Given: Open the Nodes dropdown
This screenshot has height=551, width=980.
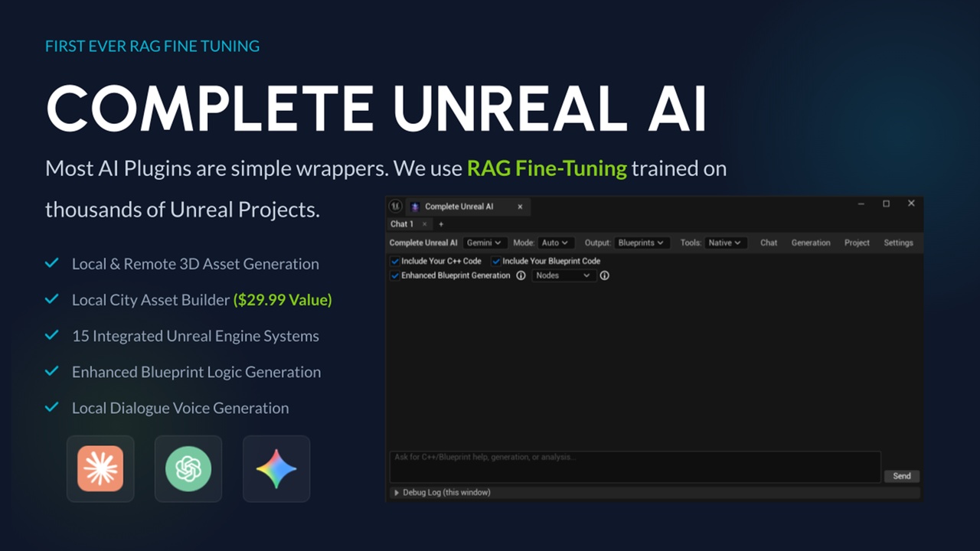Looking at the screenshot, I should 563,275.
